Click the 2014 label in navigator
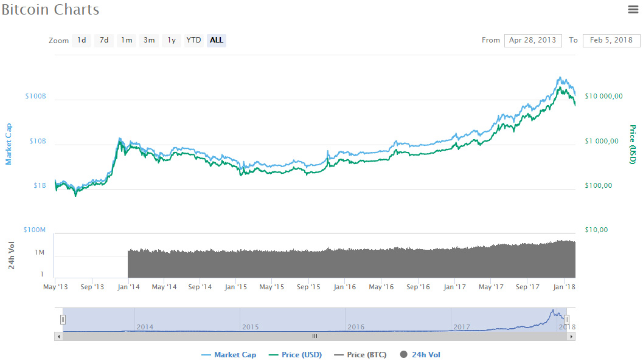This screenshot has height=364, width=643. 145,327
